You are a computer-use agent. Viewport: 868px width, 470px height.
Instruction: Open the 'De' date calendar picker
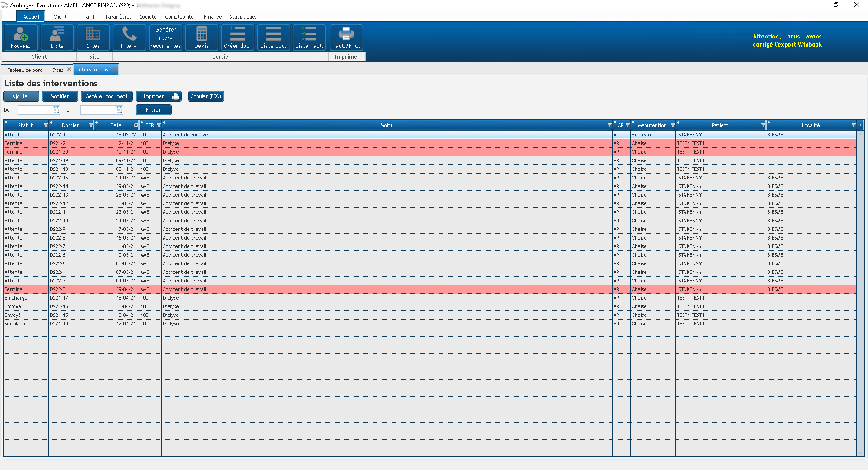(x=56, y=110)
